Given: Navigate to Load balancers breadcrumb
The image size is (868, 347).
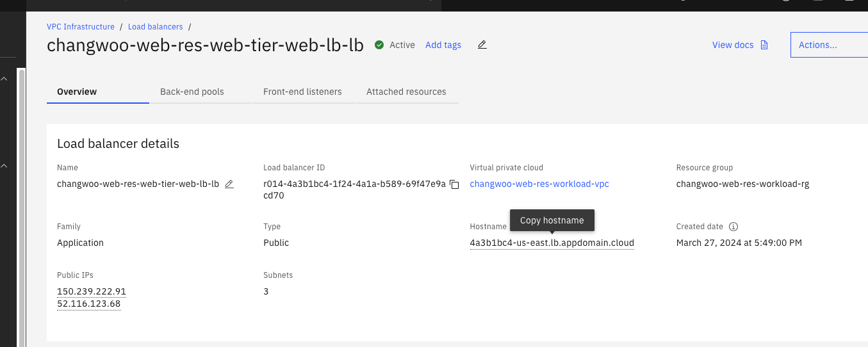Looking at the screenshot, I should (156, 27).
